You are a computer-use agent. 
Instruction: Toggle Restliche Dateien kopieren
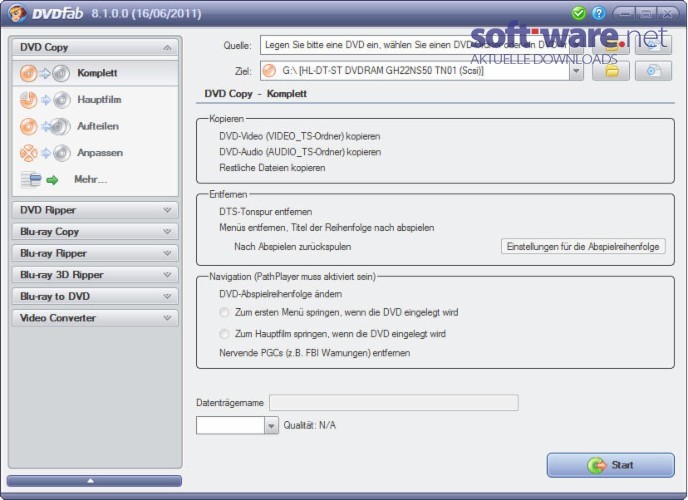click(x=272, y=168)
